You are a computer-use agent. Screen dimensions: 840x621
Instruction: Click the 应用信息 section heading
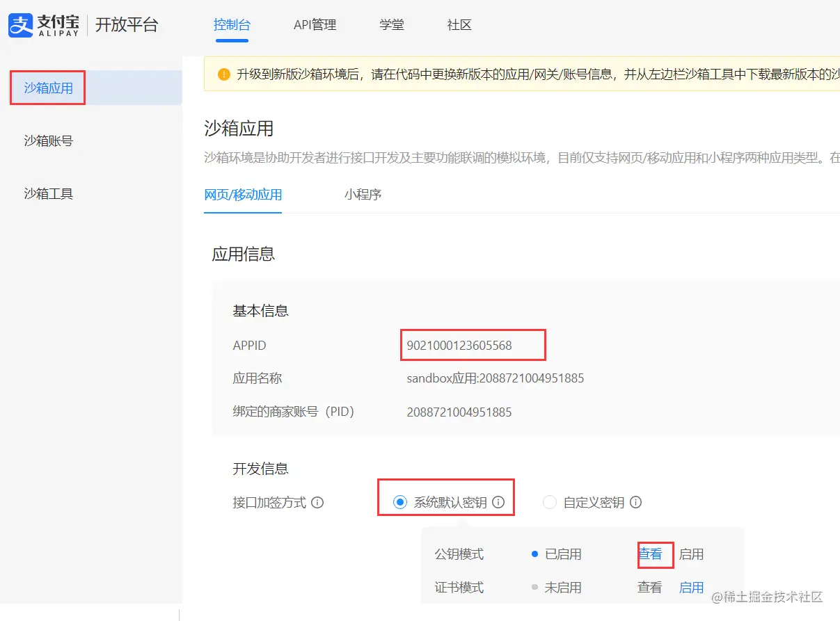point(244,254)
